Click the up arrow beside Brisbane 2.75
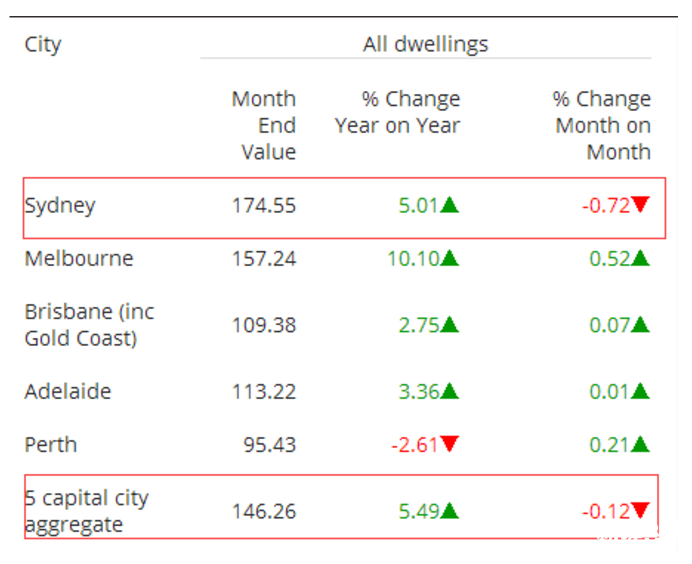The image size is (692, 564). (450, 324)
